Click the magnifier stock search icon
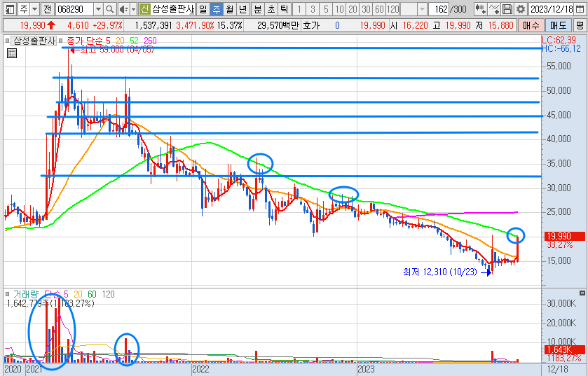Image resolution: width=588 pixels, height=376 pixels. [x=109, y=9]
